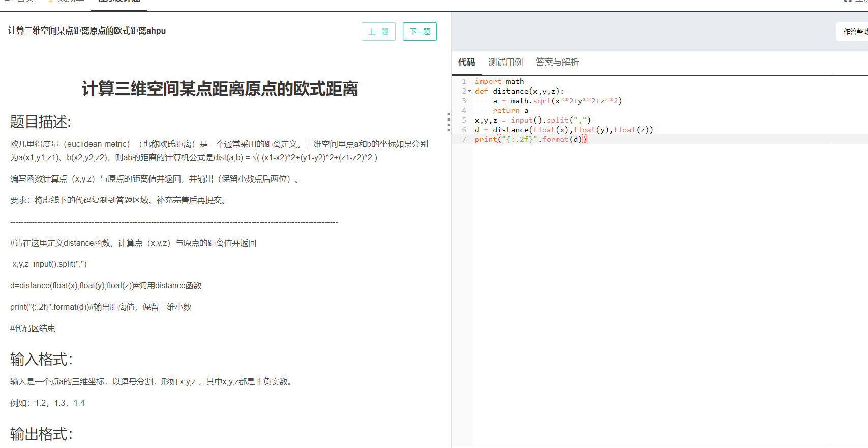The image size is (868, 448).
Task: Select line number 1 in editor gutter
Action: [464, 81]
